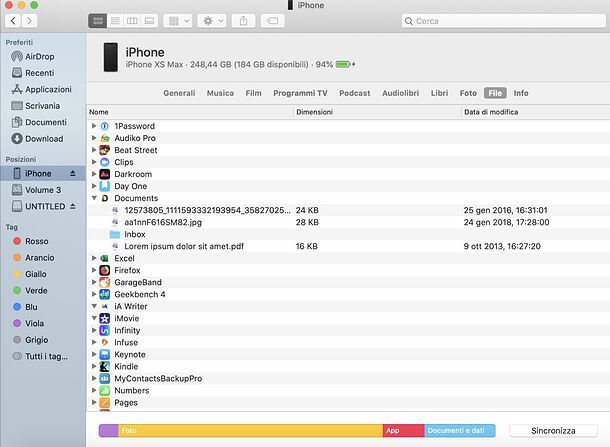Sort by the Dimensioni column header

click(x=377, y=112)
